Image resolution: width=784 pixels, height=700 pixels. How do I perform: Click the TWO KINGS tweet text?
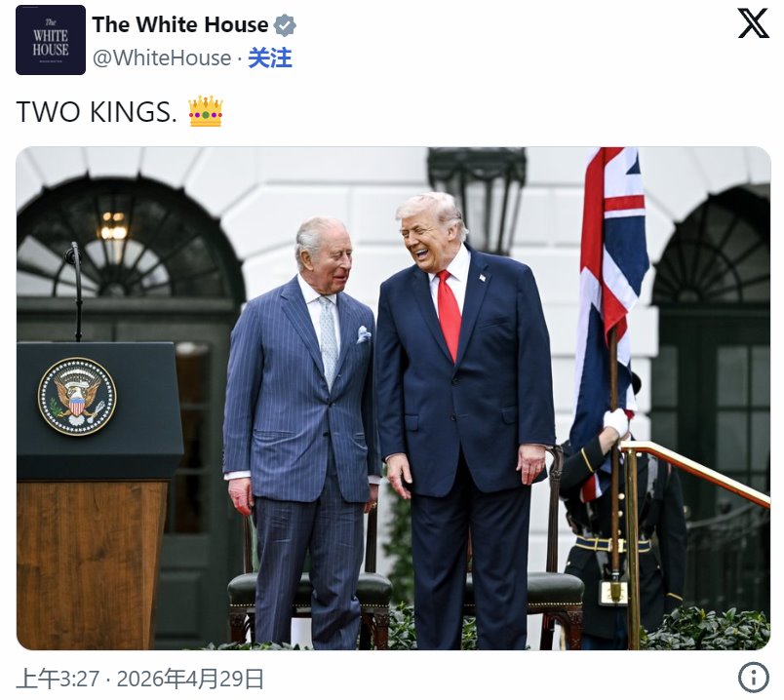point(97,111)
